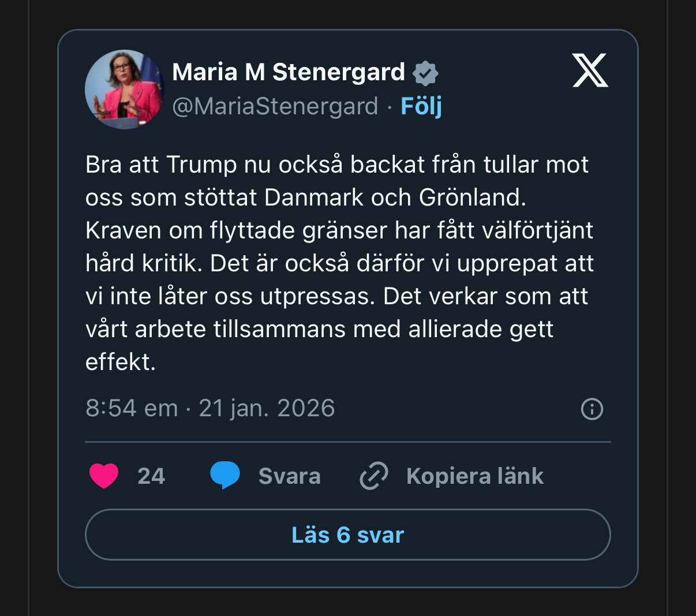Click the display name Maria M Stenergard
Viewport: 696px width, 616px height.
[289, 73]
